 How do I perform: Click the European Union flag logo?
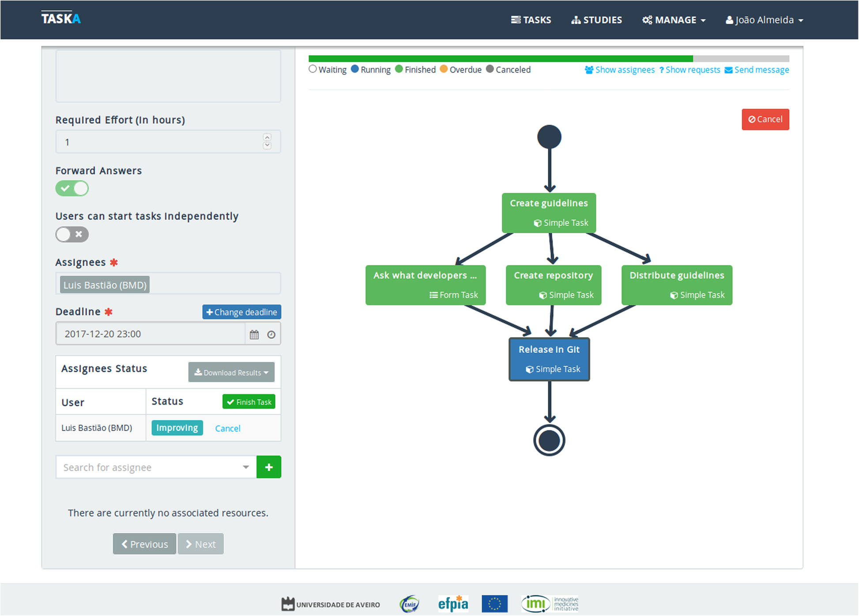coord(495,604)
